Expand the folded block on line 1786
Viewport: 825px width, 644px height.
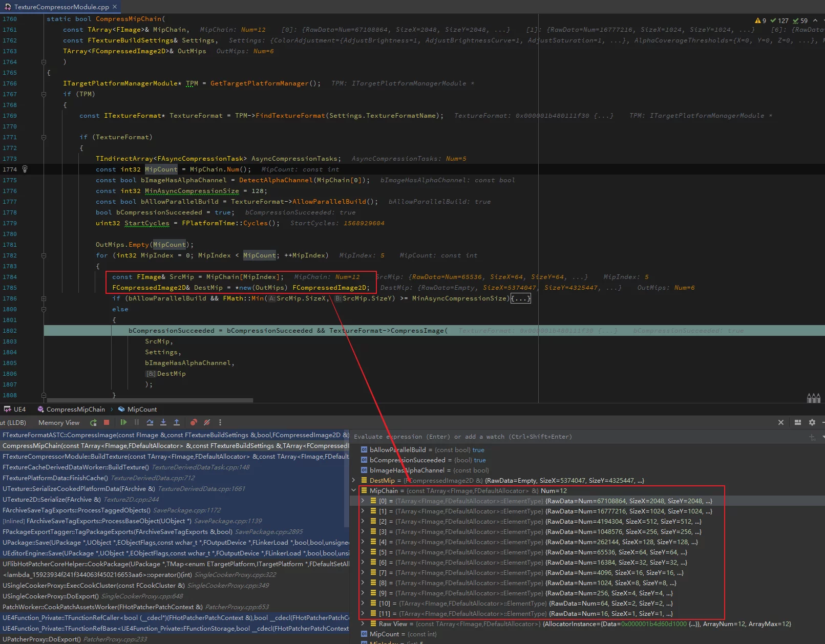(521, 298)
